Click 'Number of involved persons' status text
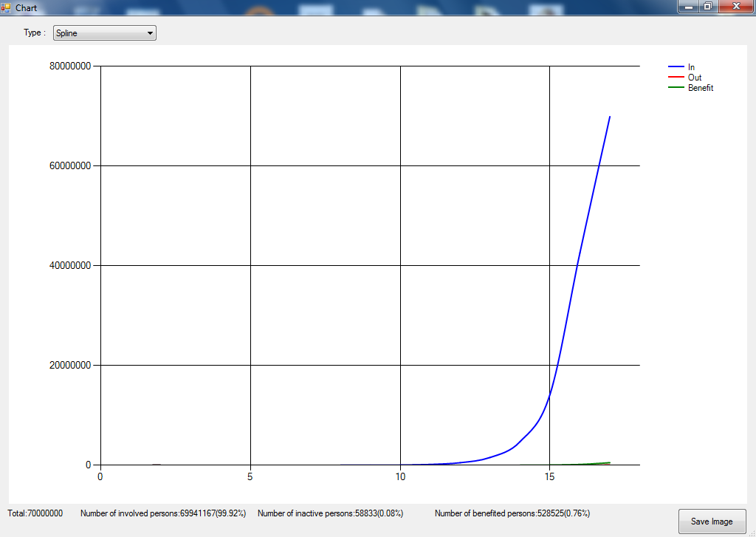Viewport: 756px width, 537px height. [163, 513]
